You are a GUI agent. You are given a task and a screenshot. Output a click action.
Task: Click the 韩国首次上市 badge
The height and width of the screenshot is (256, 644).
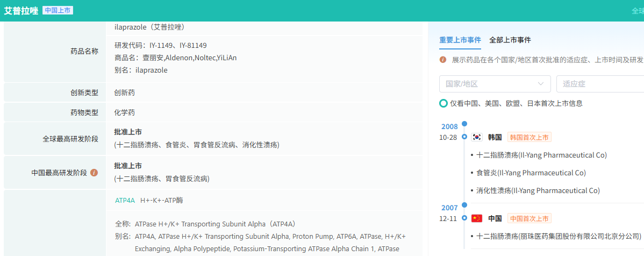[x=529, y=137]
